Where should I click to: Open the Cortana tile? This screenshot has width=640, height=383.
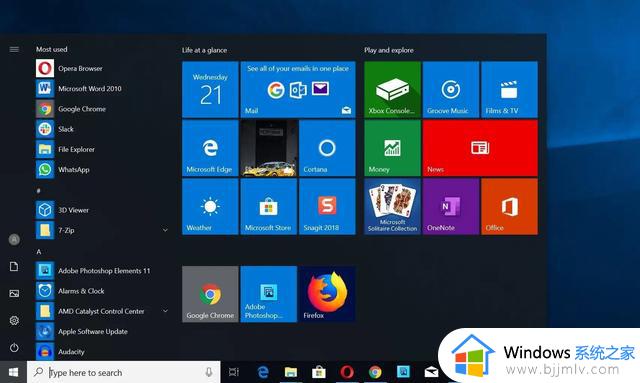(x=327, y=148)
